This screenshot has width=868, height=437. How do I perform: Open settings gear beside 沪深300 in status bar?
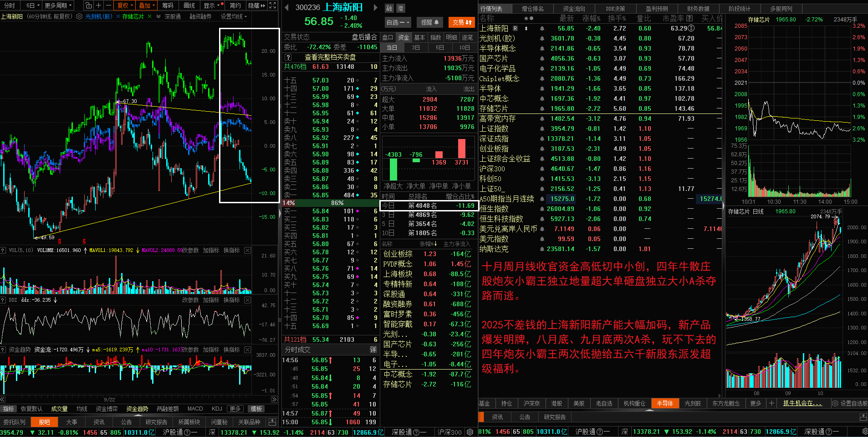(470, 432)
